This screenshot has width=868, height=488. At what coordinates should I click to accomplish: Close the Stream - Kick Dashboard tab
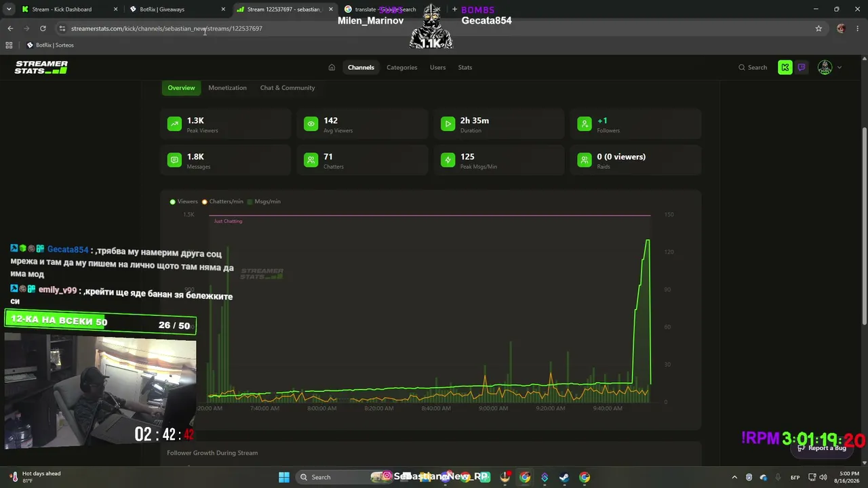tap(115, 9)
